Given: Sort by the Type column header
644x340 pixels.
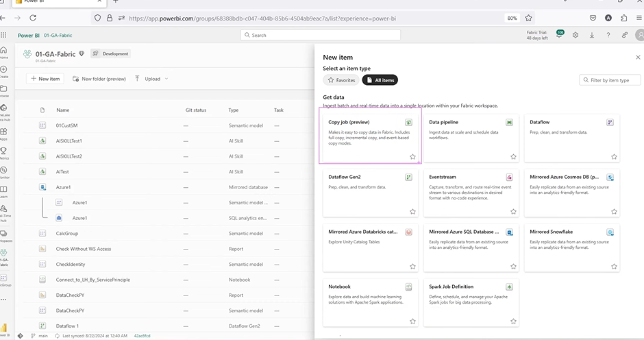Looking at the screenshot, I should click(234, 110).
